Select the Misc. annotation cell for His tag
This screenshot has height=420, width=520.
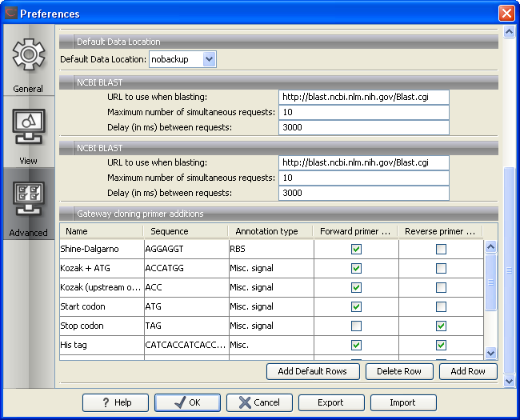[272, 346]
